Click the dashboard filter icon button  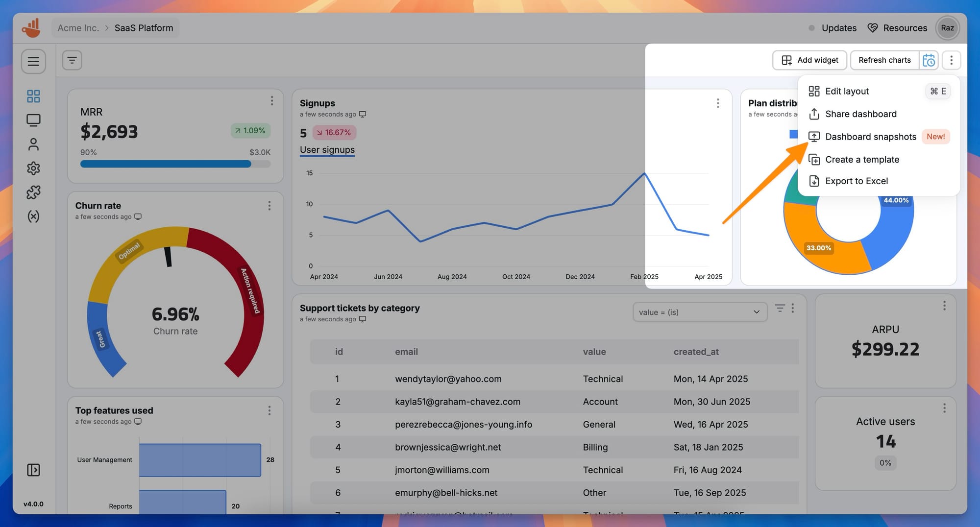(x=72, y=60)
